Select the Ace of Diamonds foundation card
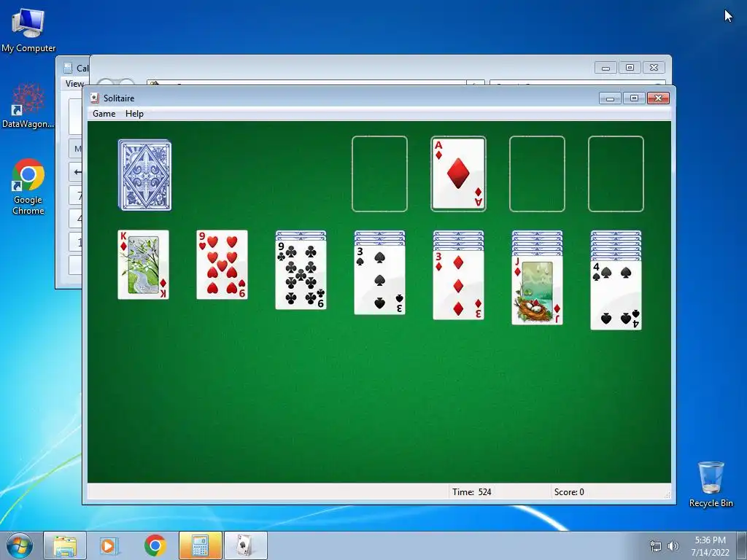 coord(458,174)
